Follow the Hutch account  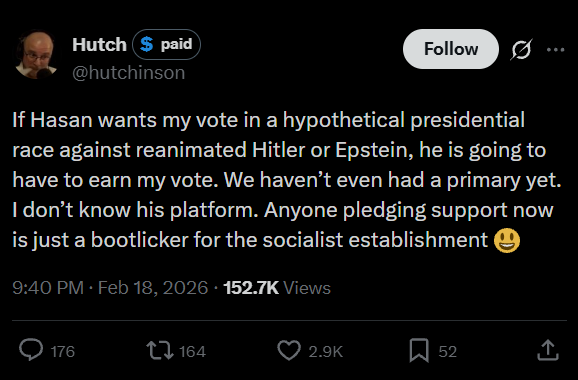tap(450, 49)
